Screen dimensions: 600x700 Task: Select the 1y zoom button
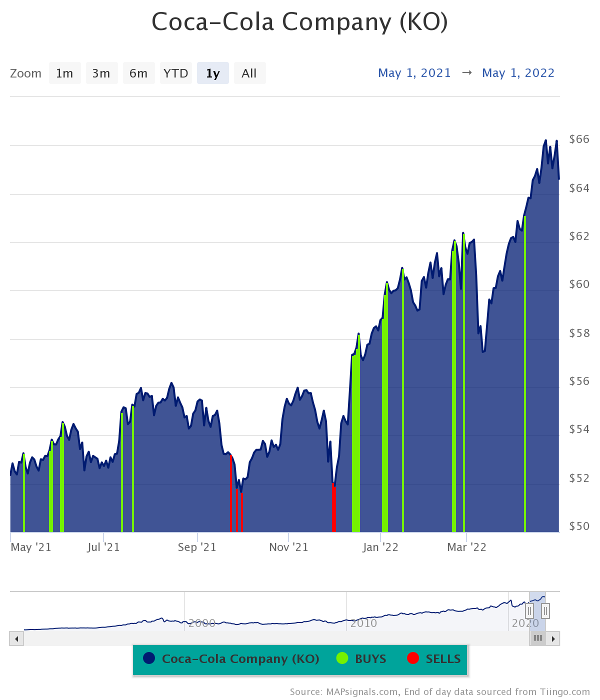point(212,73)
